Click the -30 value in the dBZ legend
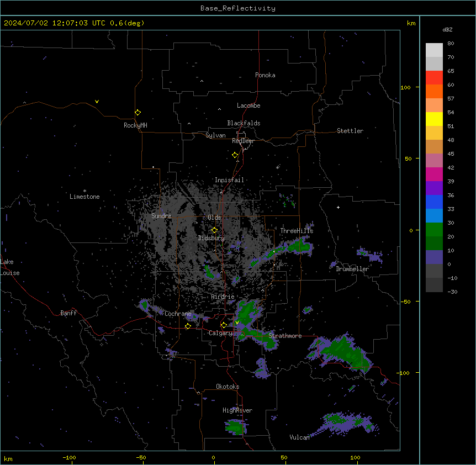The width and height of the screenshot is (476, 465). [x=452, y=292]
